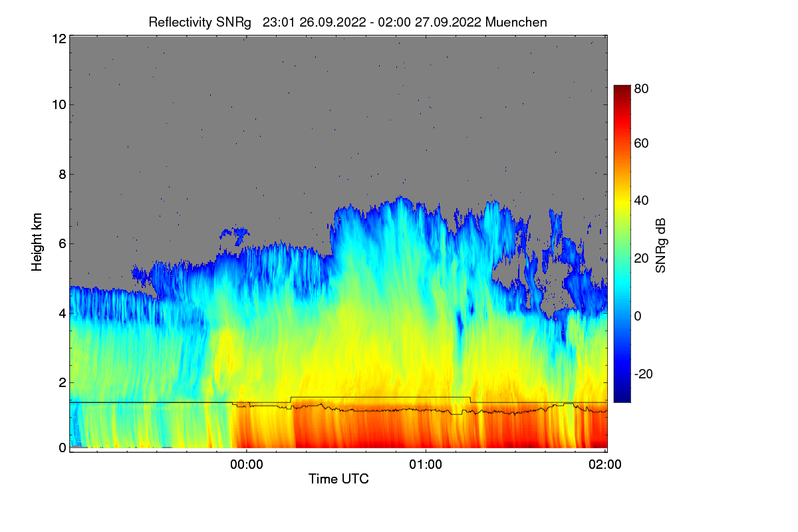Click the height tick label '4'
Screen dimensions: 798x532
[x=63, y=313]
